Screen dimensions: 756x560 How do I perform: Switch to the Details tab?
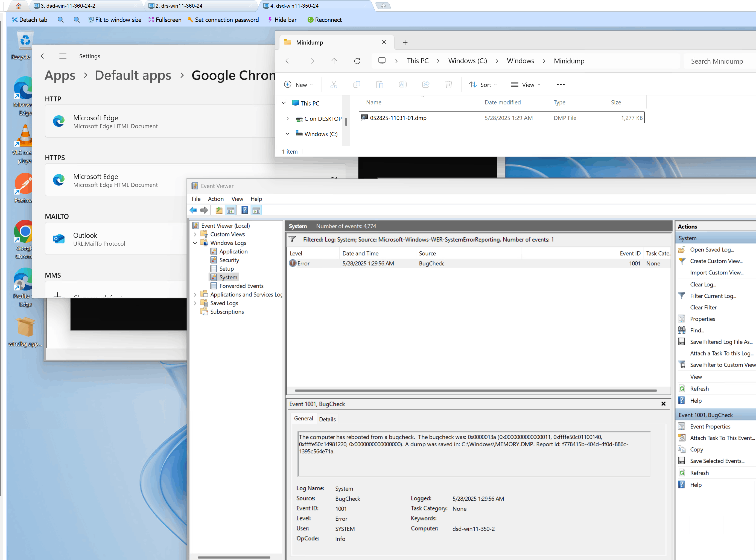(327, 419)
